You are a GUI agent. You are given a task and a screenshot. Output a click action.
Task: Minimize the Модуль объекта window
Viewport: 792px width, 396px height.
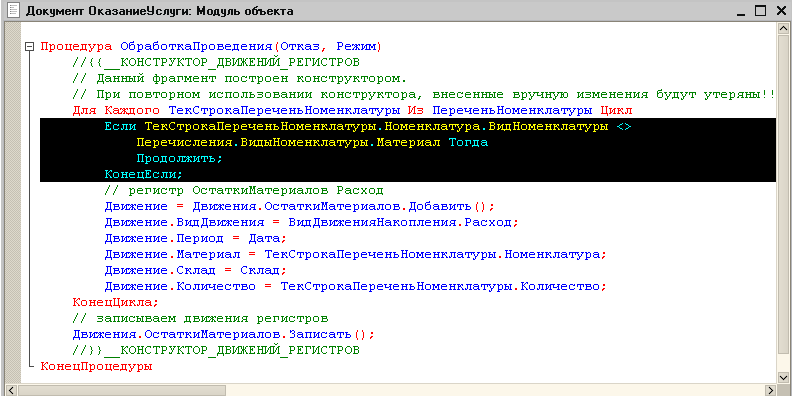point(740,11)
